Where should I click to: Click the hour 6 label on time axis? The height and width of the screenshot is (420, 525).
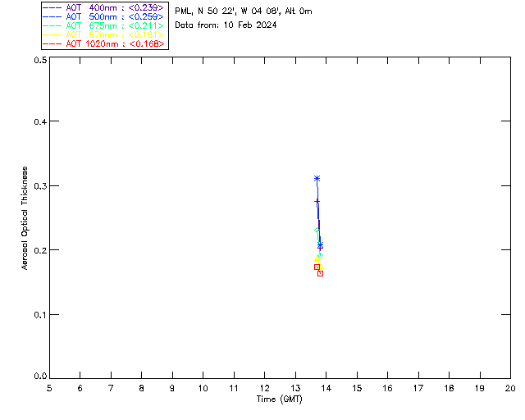click(x=80, y=388)
